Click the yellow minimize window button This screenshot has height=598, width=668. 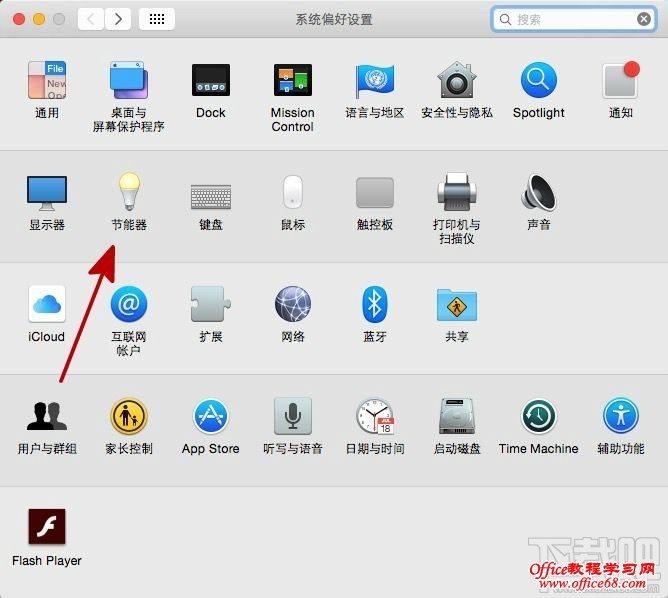click(x=39, y=19)
